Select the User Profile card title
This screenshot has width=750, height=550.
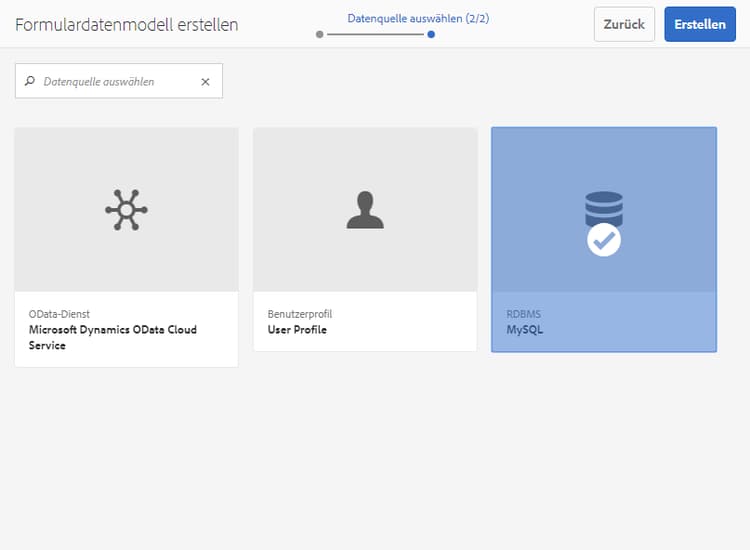[297, 330]
